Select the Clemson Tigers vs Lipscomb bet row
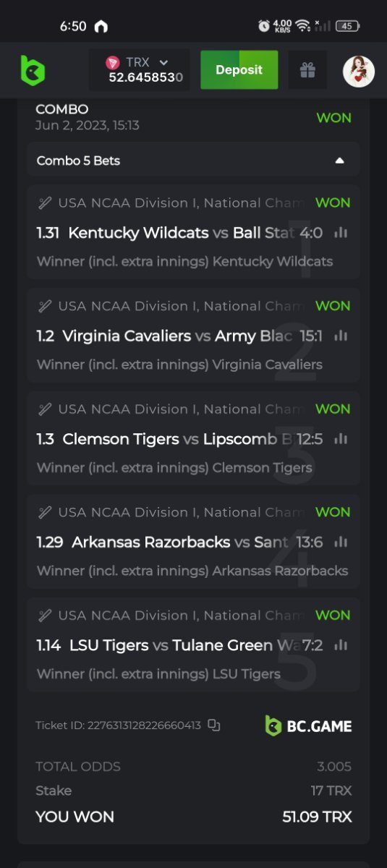This screenshot has height=868, width=387. click(194, 438)
